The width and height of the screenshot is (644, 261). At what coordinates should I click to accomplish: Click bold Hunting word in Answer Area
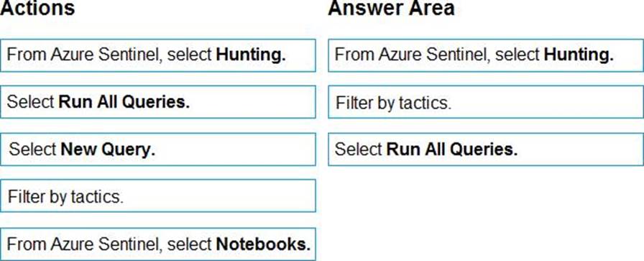(579, 55)
